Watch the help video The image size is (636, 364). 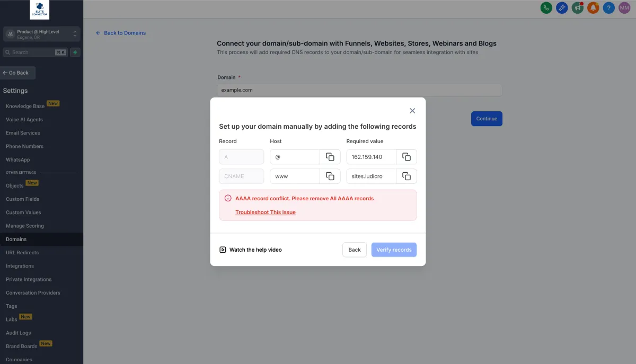(x=251, y=250)
